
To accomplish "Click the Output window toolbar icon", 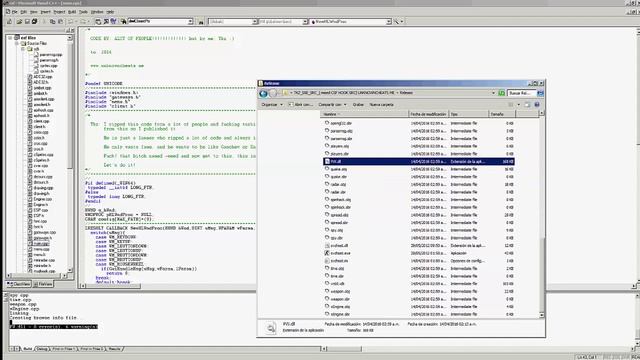I will [x=106, y=21].
